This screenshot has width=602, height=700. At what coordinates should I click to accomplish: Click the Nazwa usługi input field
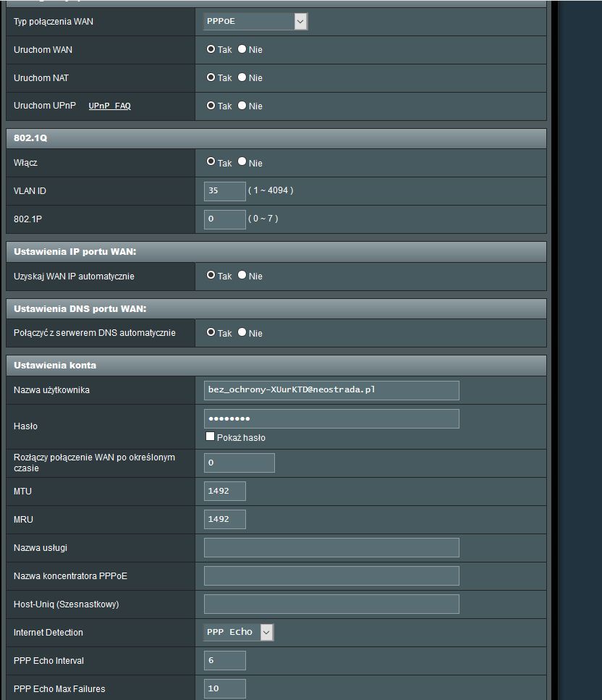pyautogui.click(x=331, y=547)
